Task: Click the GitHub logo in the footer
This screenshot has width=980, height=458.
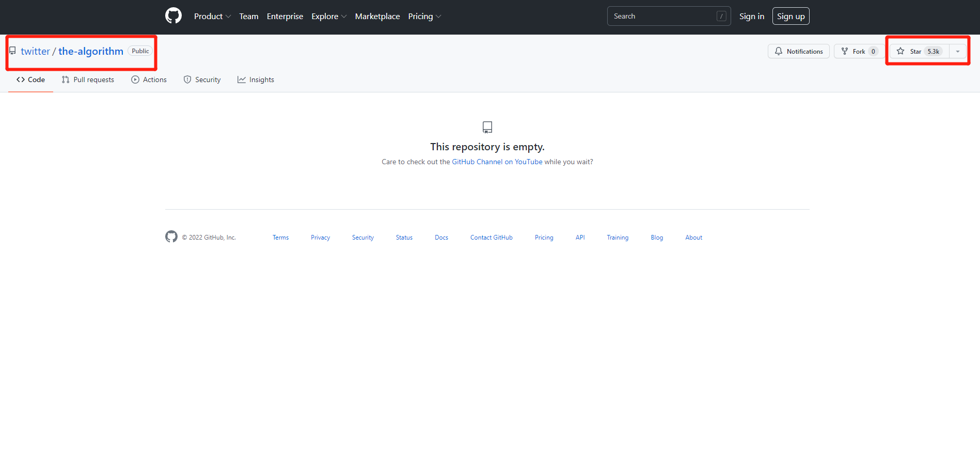Action: 171,236
